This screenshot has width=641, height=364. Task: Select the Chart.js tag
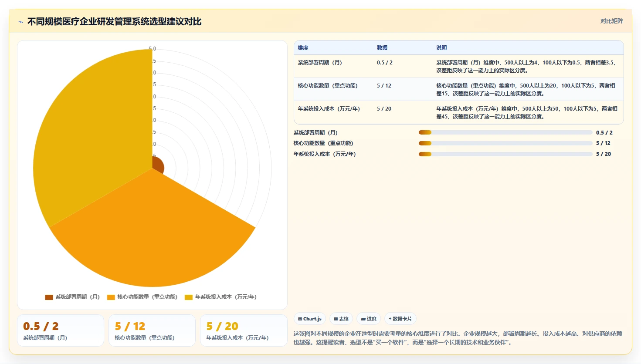(310, 319)
